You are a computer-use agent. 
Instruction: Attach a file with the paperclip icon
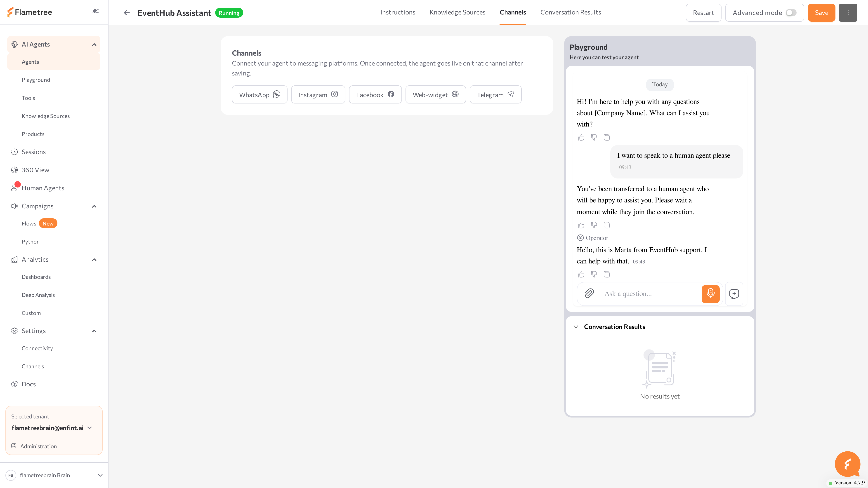pyautogui.click(x=589, y=294)
